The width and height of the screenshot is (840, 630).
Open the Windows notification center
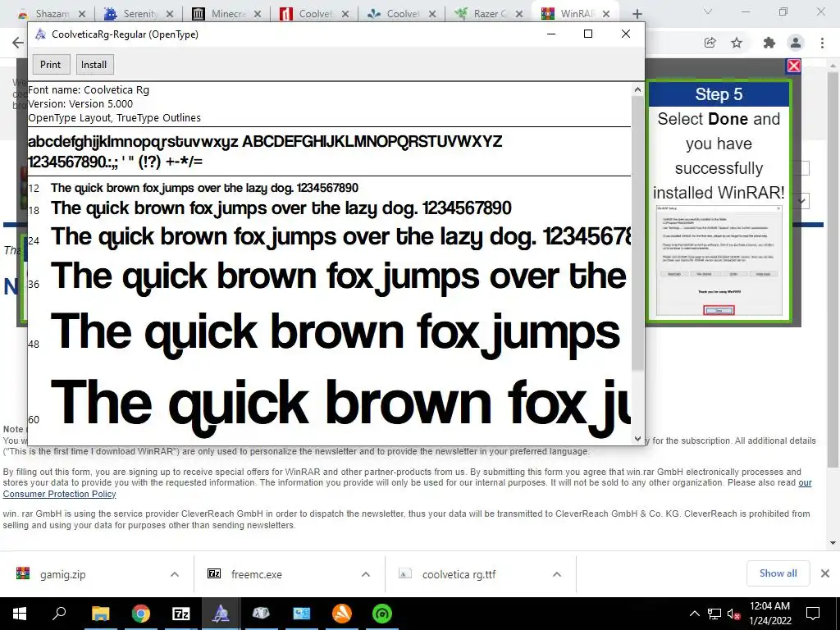813,614
